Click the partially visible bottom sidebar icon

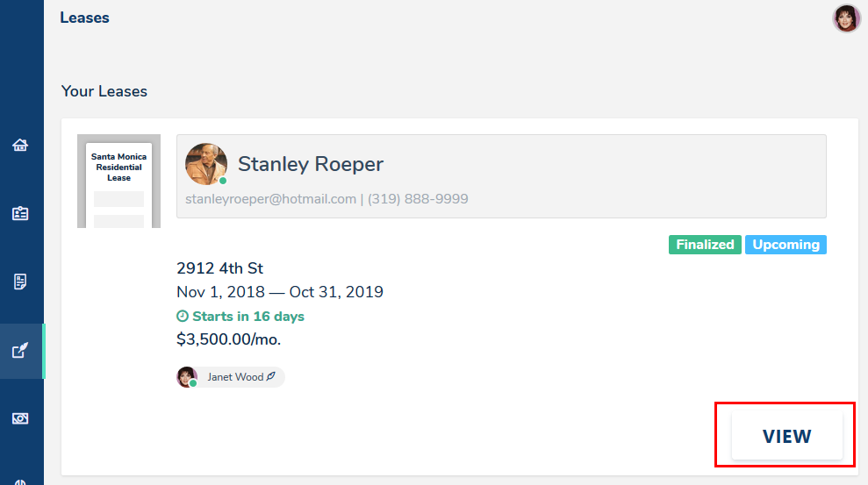(x=20, y=481)
